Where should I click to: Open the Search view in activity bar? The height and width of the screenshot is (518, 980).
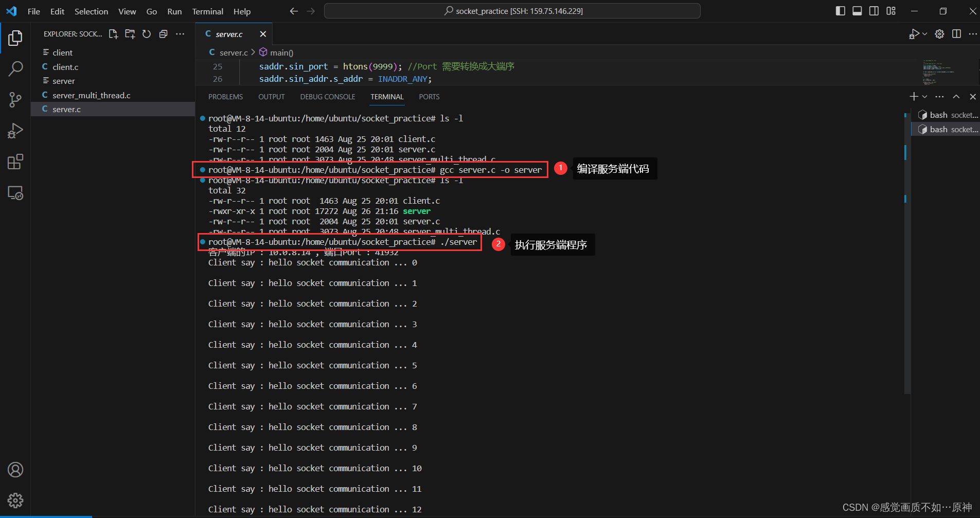(x=15, y=68)
